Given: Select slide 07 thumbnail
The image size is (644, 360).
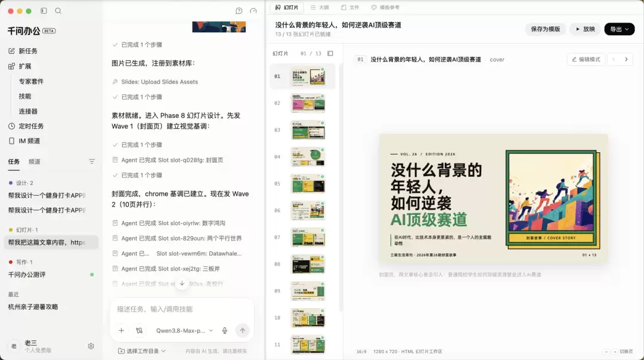Looking at the screenshot, I should point(308,238).
